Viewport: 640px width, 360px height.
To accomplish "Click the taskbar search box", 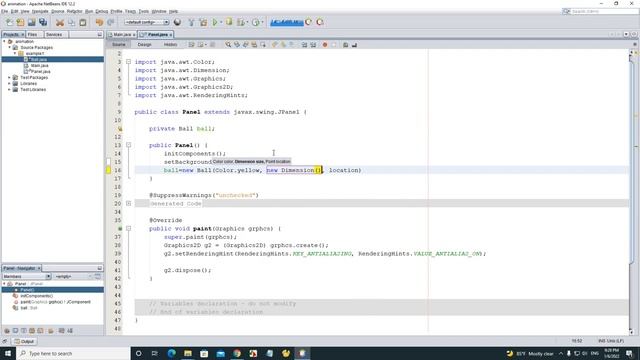I will click(x=73, y=353).
